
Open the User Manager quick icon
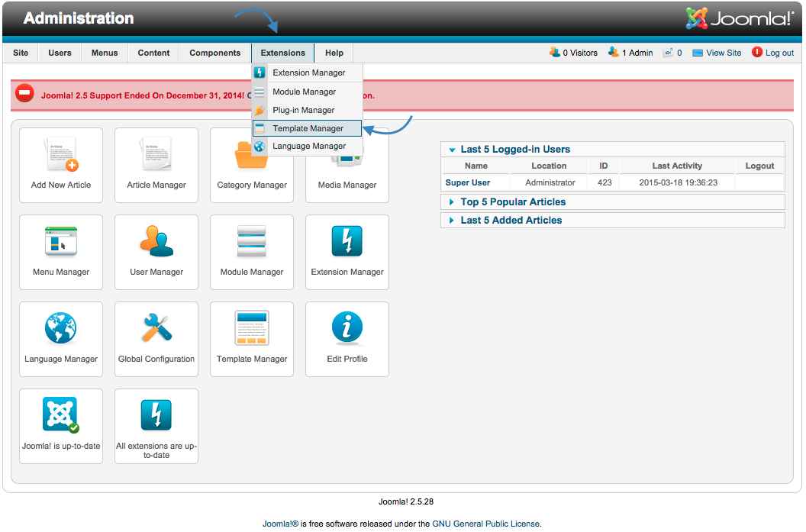tap(156, 252)
